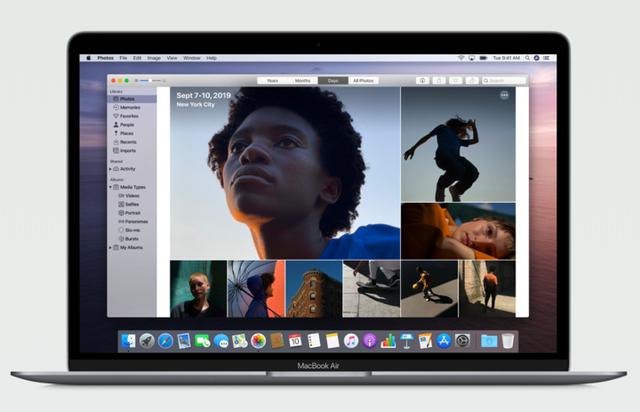The image size is (640, 412).
Task: Open the Portrait media type
Action: (131, 213)
